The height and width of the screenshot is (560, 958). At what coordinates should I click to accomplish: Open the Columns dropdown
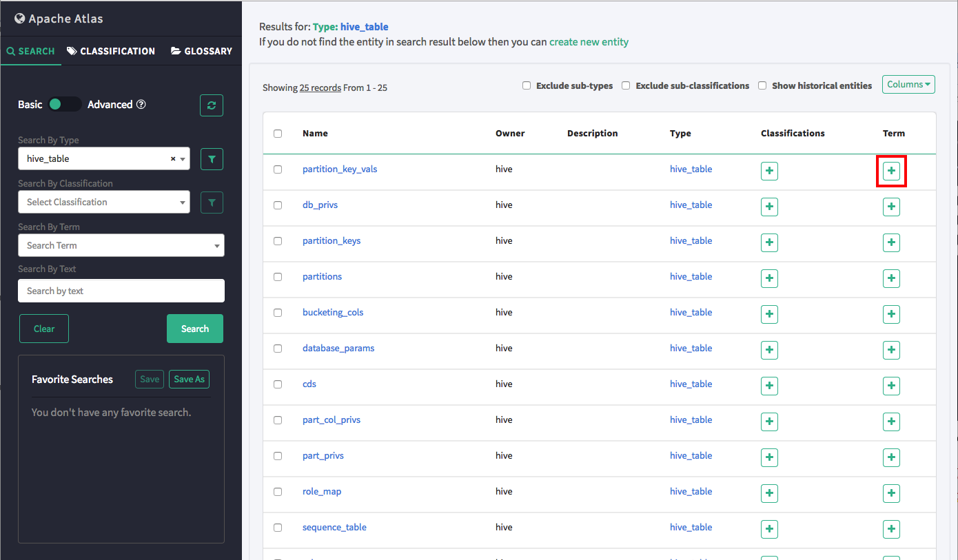tap(908, 85)
